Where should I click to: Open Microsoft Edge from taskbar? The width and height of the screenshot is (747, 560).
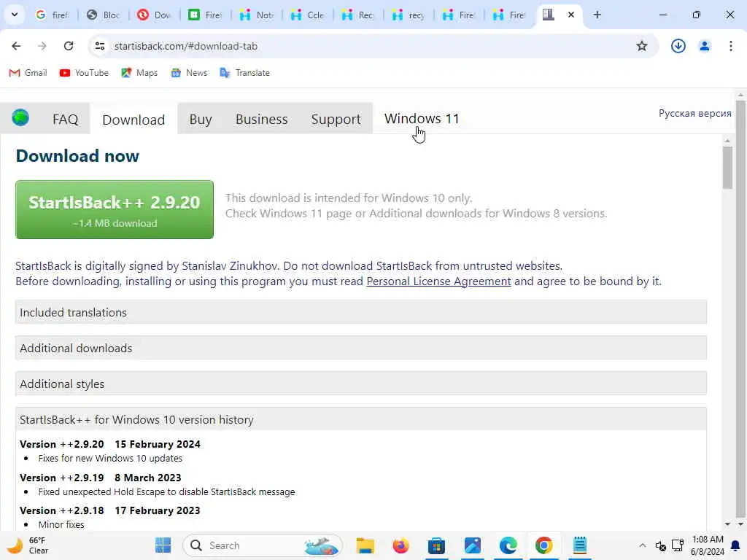[x=508, y=545]
